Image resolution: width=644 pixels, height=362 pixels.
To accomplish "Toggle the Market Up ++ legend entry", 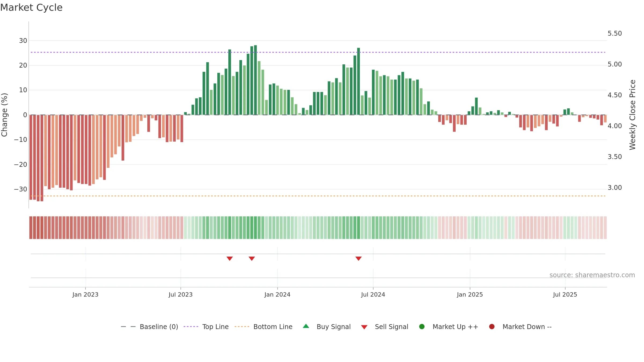I will click(448, 327).
